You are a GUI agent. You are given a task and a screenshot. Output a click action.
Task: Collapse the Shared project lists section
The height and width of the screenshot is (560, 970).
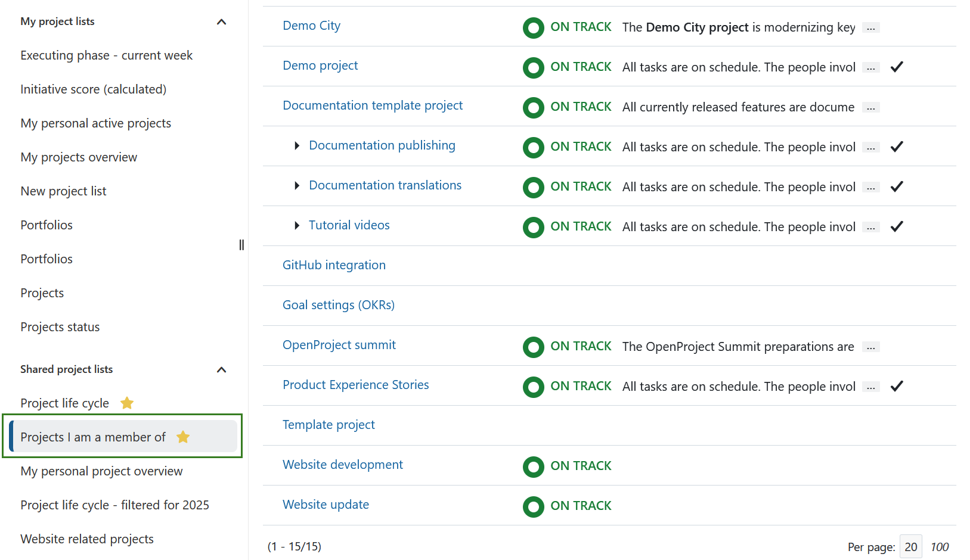[x=221, y=369]
